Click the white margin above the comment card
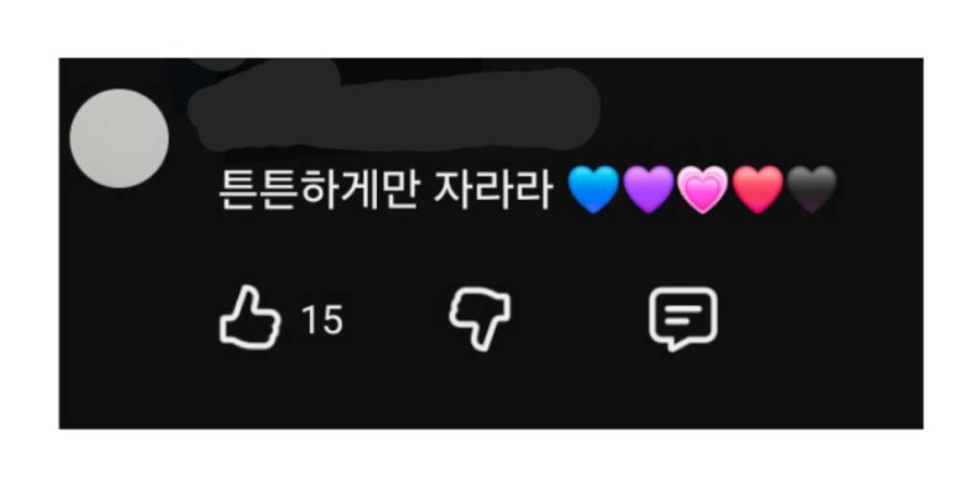Image resolution: width=980 pixels, height=487 pixels. point(490,28)
